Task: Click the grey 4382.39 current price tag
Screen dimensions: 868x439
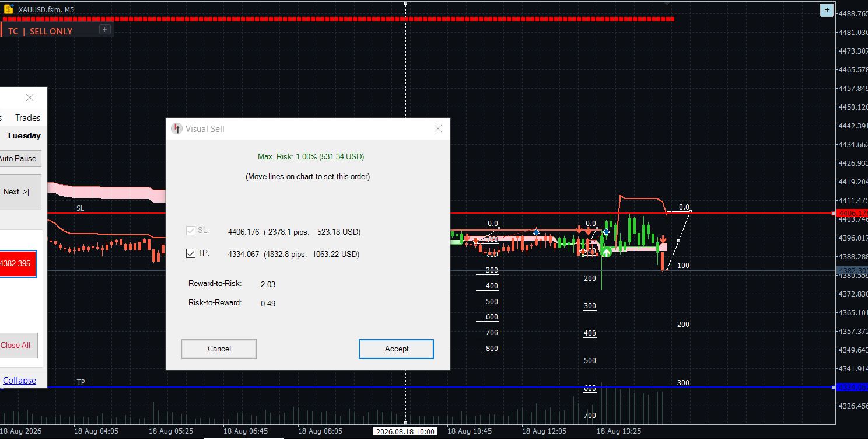Action: 852,270
